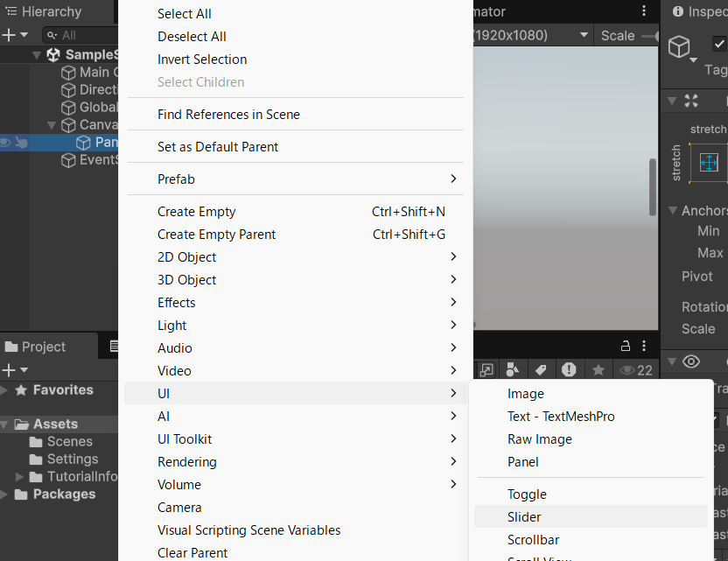Click the Scale slider in Game view
The height and width of the screenshot is (561, 728).
click(x=649, y=36)
